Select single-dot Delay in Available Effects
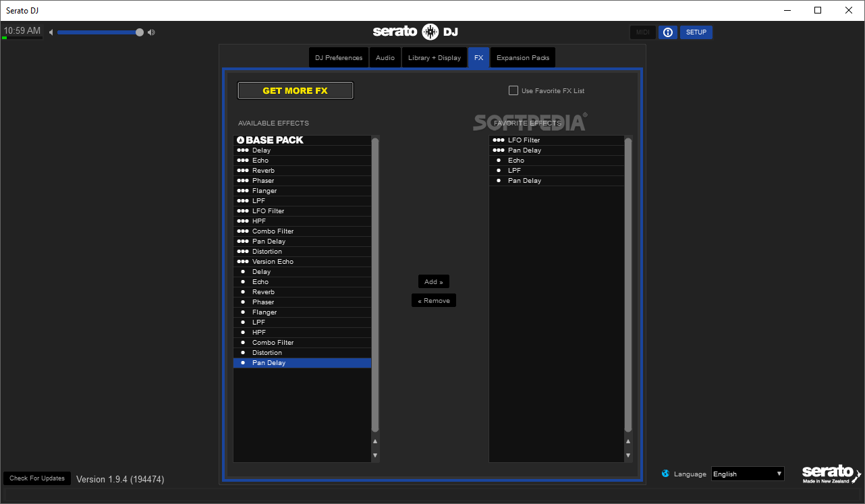Screen dimensions: 865x504 click(x=302, y=272)
